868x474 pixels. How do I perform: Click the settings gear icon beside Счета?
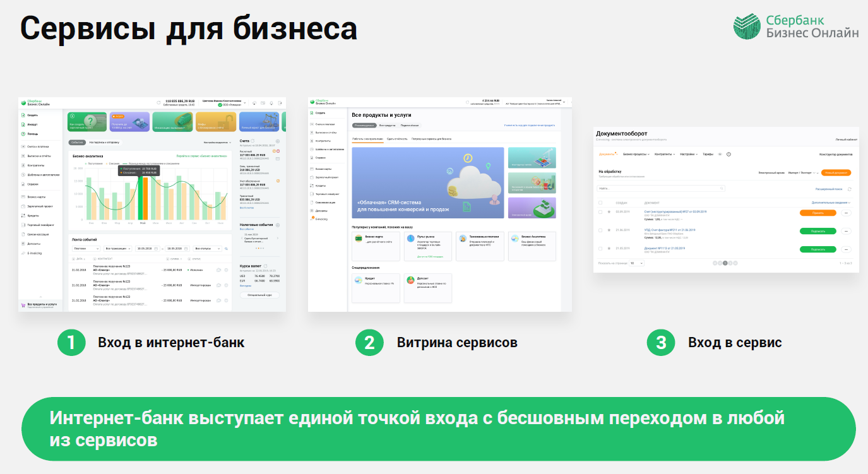tap(278, 141)
